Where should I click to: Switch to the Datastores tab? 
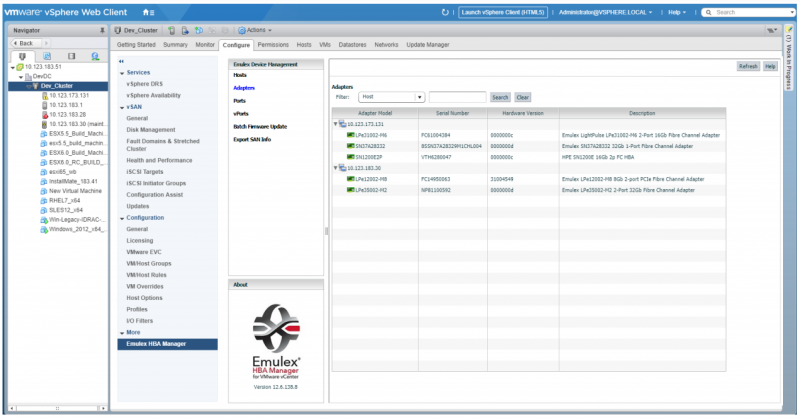point(353,45)
